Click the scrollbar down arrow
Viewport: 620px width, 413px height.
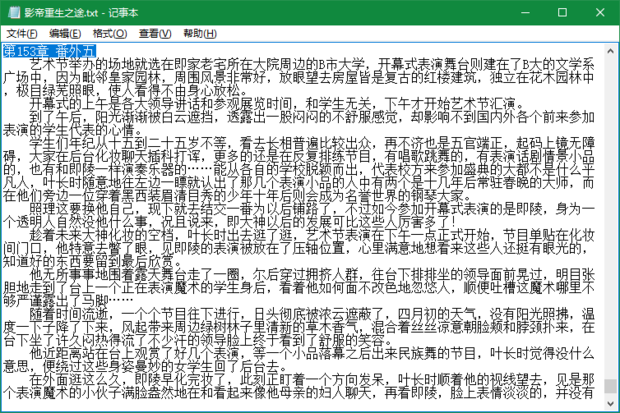(611, 404)
